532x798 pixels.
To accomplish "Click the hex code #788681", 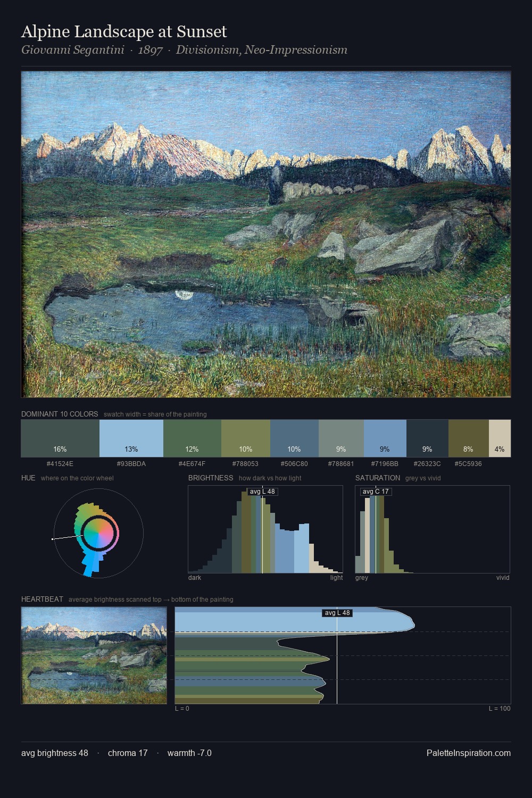I will coord(341,464).
